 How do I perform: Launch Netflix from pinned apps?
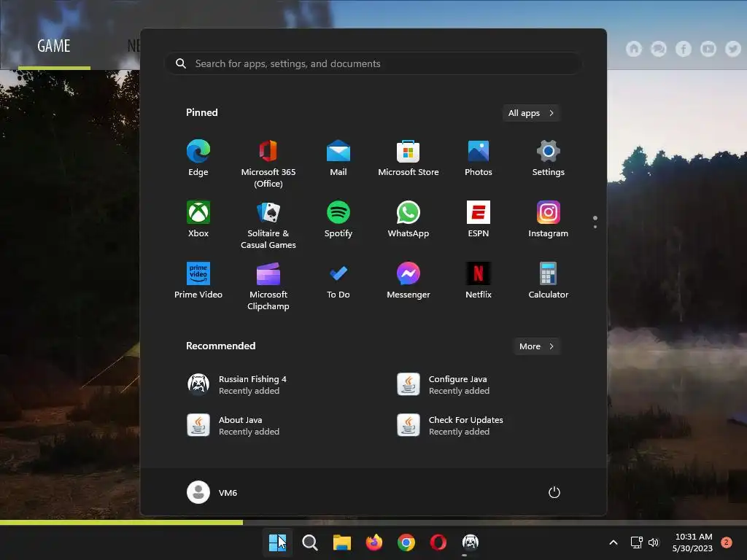point(479,281)
